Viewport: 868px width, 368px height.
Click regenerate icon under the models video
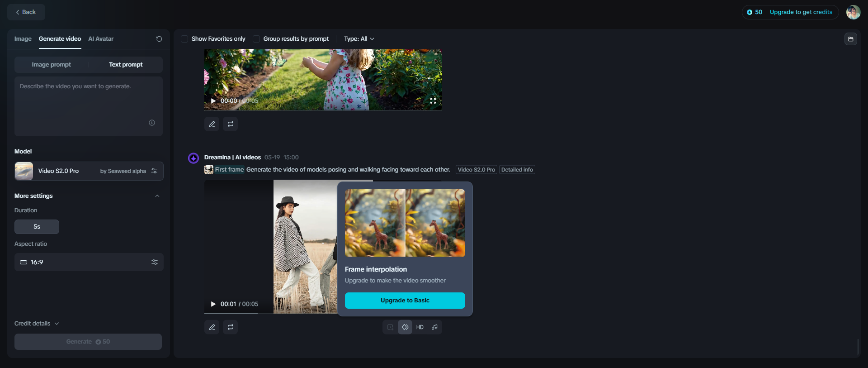(231, 327)
